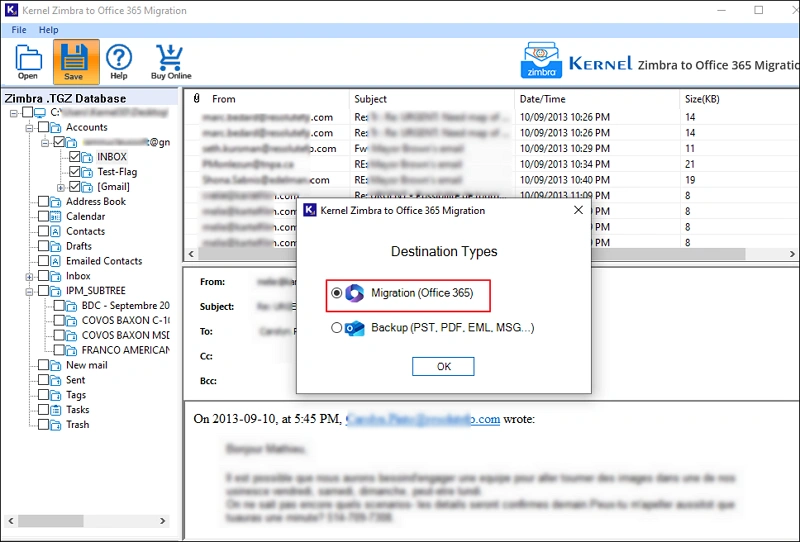The width and height of the screenshot is (800, 542).
Task: Click the attachment paperclip column header
Action: point(196,98)
